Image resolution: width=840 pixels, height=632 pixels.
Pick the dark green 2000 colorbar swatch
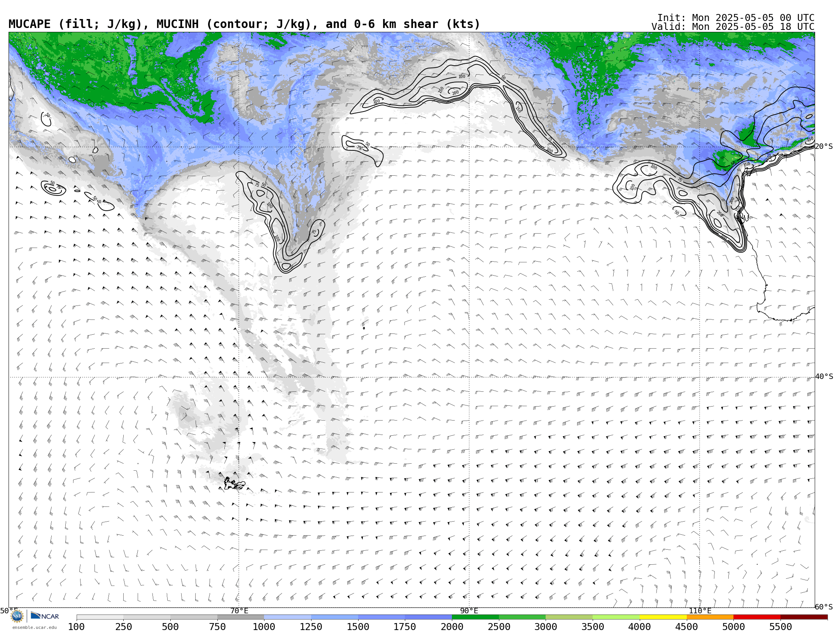(x=475, y=617)
